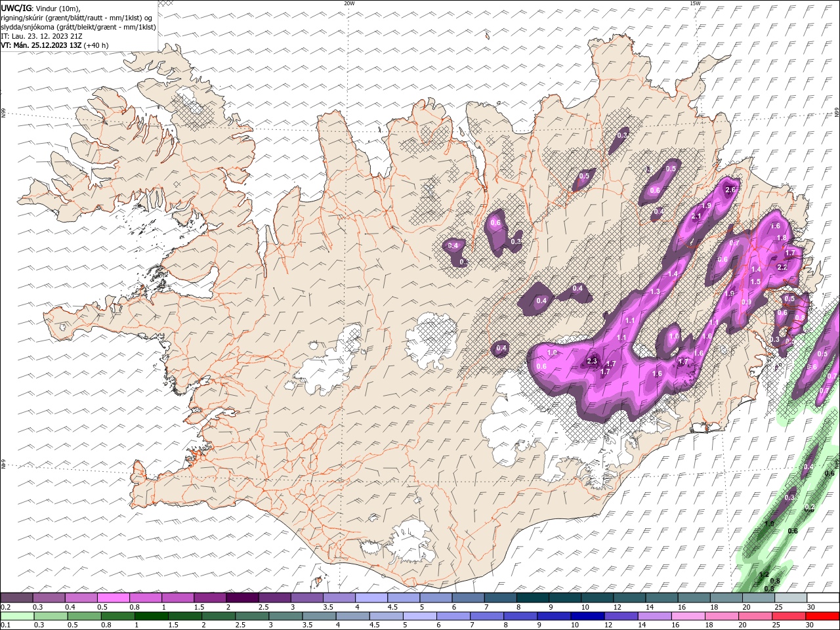840x630 pixels.
Task: Click the 1.5 swatch in upper snow legend
Action: click(210, 598)
